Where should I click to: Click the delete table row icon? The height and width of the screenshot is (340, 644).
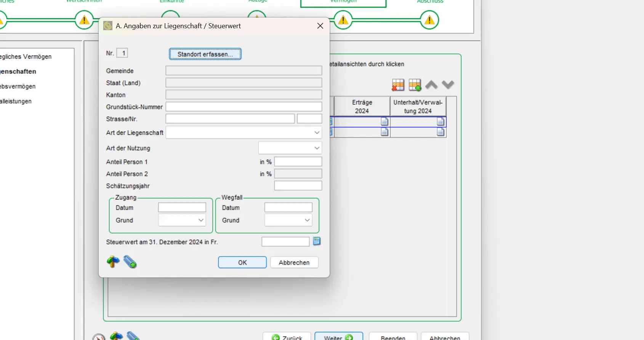click(398, 85)
